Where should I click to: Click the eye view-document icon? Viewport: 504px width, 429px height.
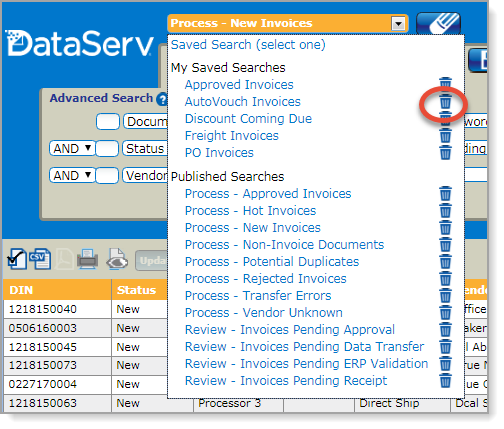[x=117, y=259]
